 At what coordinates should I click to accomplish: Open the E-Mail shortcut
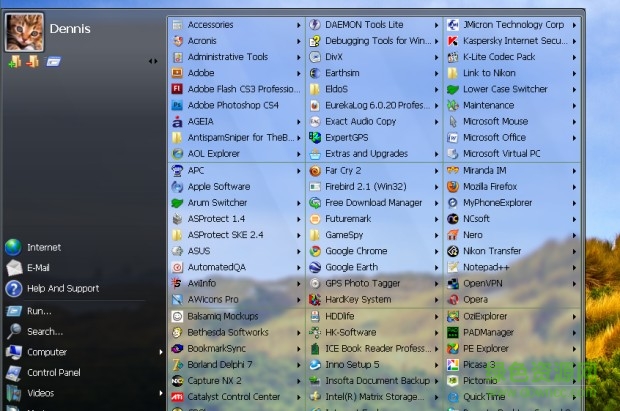click(x=38, y=268)
